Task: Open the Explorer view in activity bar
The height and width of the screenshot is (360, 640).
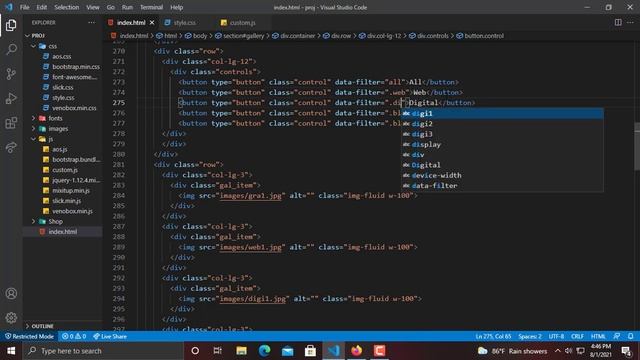Action: [11, 25]
